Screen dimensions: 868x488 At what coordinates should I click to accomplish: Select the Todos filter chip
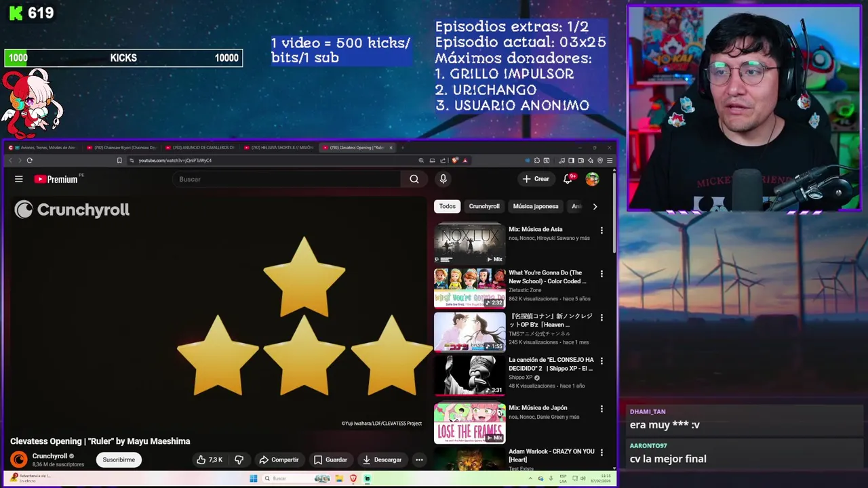click(x=447, y=206)
